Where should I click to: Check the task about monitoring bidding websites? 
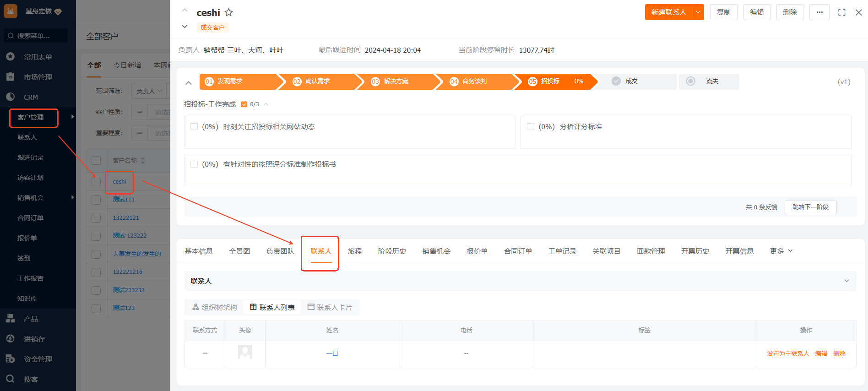194,127
